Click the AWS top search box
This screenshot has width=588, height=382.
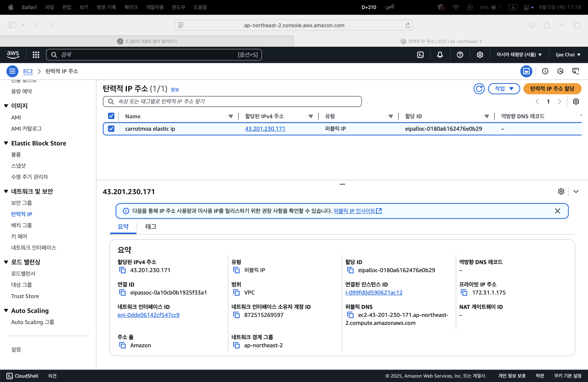point(154,55)
